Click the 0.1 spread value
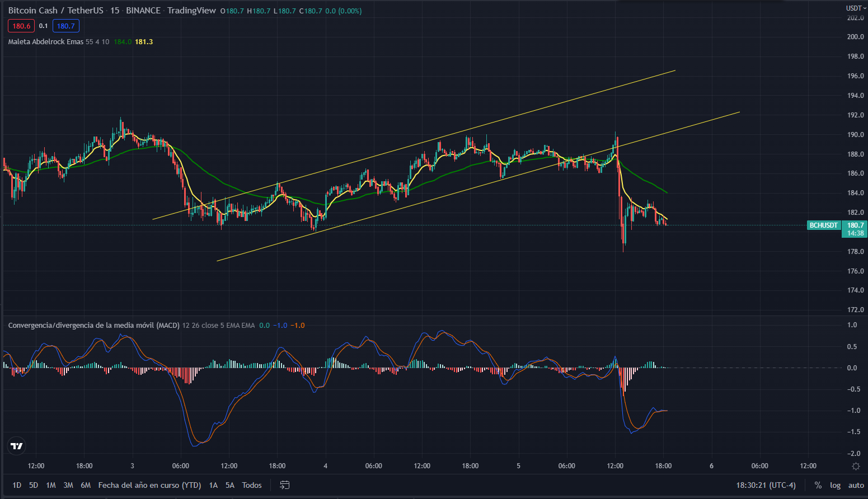The width and height of the screenshot is (868, 499). point(44,26)
